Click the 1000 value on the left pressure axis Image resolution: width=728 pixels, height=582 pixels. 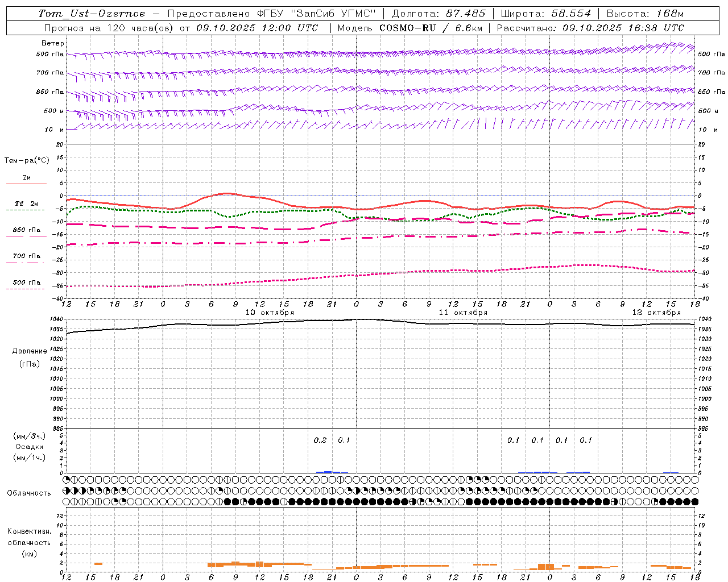point(56,399)
